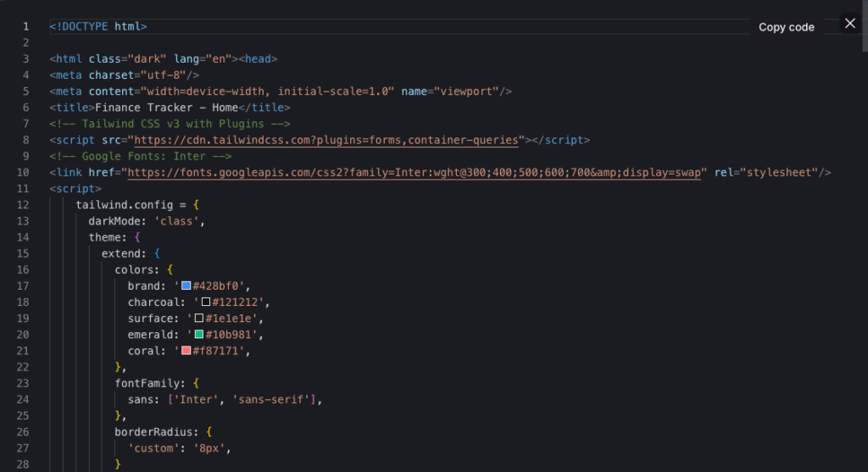868x472 pixels.
Task: Select the surface #1e1e1e color swatch
Action: pyautogui.click(x=199, y=318)
